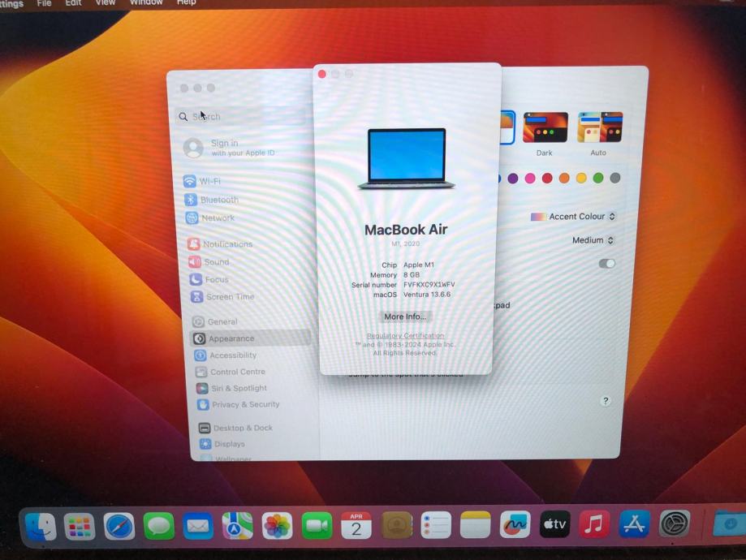746x560 pixels.
Task: Select Appearance in sidebar
Action: [251, 338]
